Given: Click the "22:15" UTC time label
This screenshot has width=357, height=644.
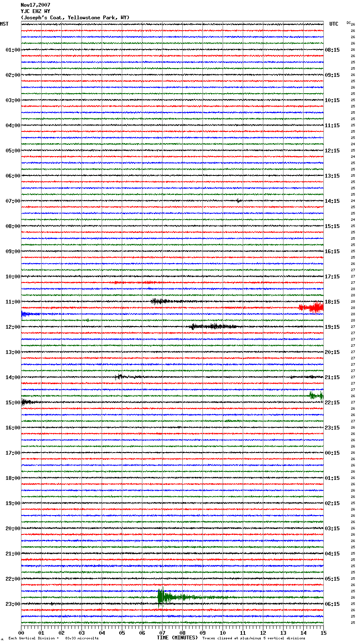Looking at the screenshot, I should tap(332, 403).
